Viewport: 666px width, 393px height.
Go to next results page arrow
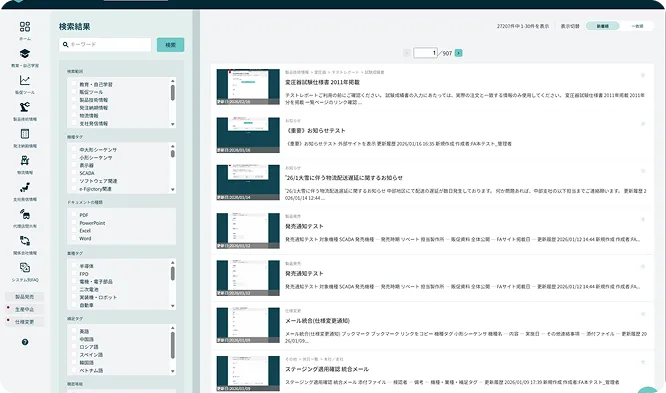click(x=458, y=53)
